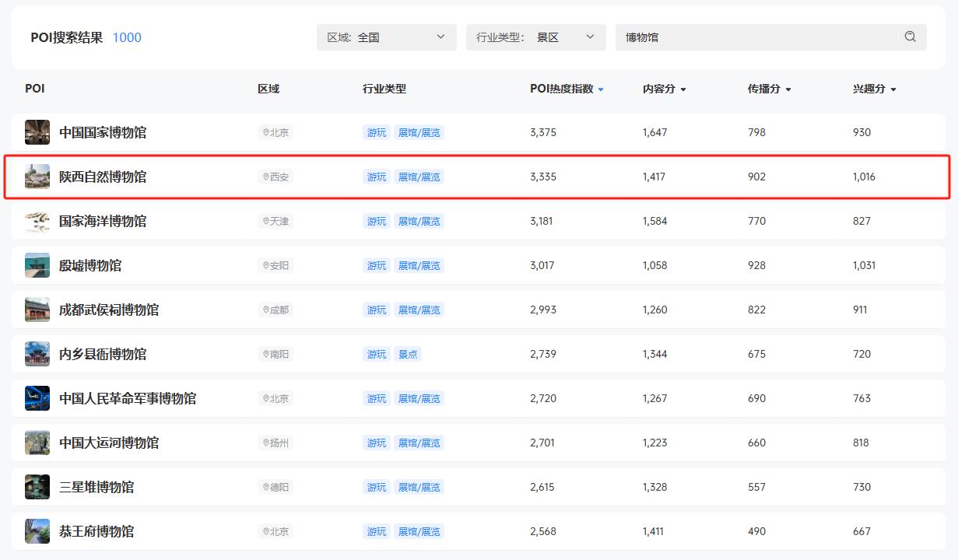Image resolution: width=958 pixels, height=560 pixels.
Task: Sort by 传播分 column
Action: point(770,89)
